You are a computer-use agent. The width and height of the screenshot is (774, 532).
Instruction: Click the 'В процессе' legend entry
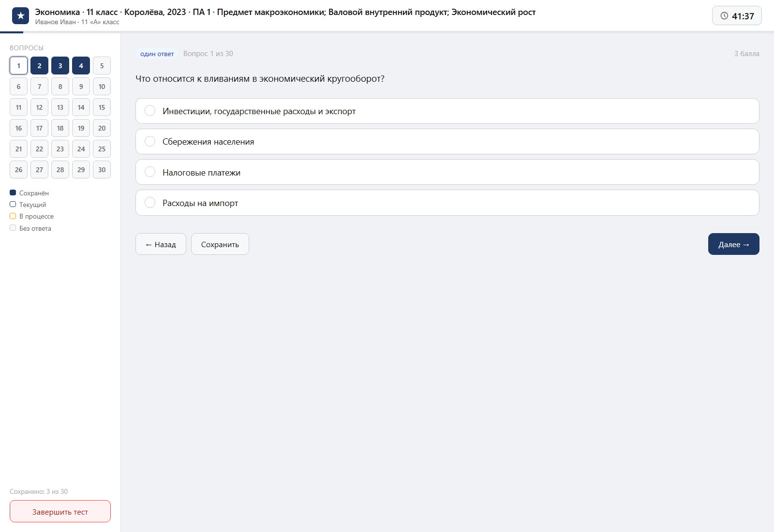pos(32,216)
